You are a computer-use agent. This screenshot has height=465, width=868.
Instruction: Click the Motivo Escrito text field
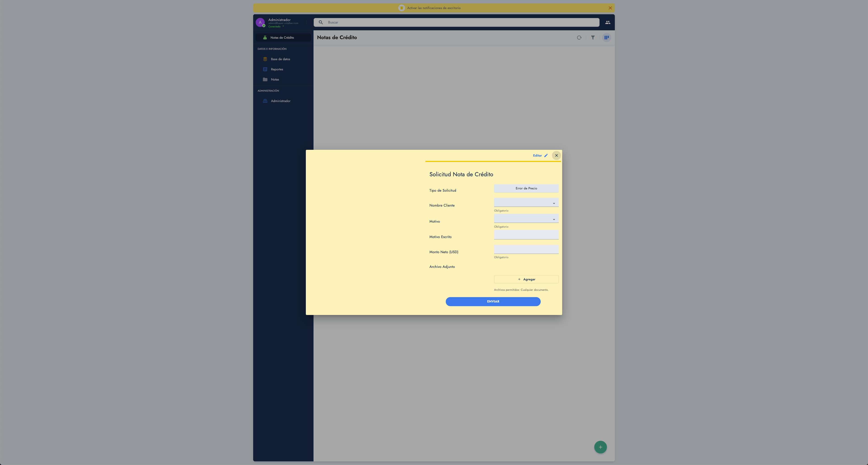tap(526, 234)
